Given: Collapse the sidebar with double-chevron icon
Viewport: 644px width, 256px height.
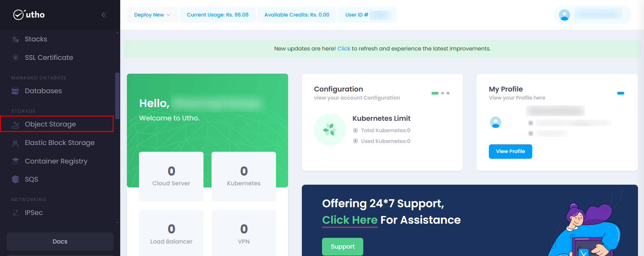Looking at the screenshot, I should (x=104, y=15).
